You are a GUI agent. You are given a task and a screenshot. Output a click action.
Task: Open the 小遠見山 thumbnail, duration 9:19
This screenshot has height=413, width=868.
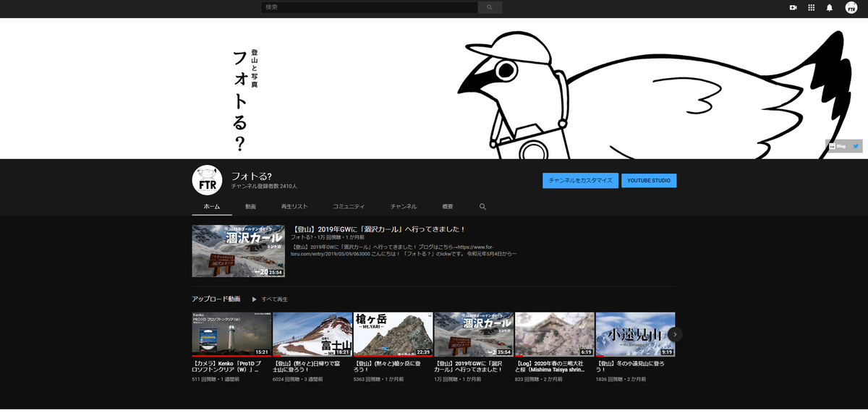pyautogui.click(x=635, y=335)
